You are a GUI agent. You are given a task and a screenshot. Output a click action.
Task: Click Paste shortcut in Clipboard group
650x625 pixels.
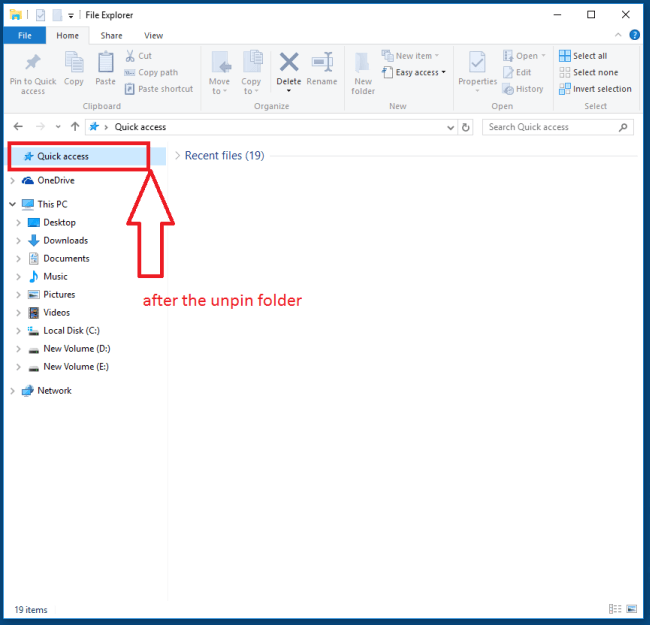[159, 89]
